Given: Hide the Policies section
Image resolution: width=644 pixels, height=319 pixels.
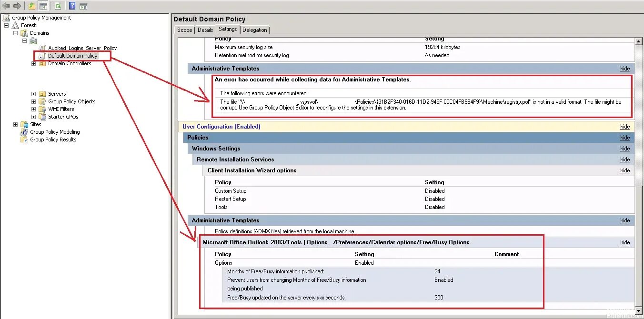Looking at the screenshot, I should pos(625,138).
